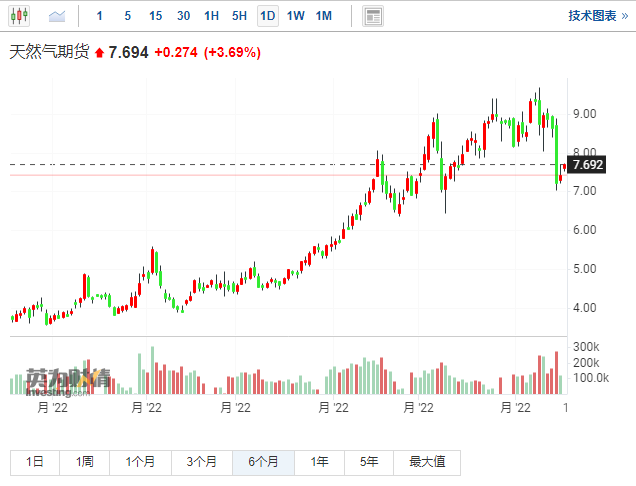Click the red up arrow beside price

pyautogui.click(x=98, y=52)
